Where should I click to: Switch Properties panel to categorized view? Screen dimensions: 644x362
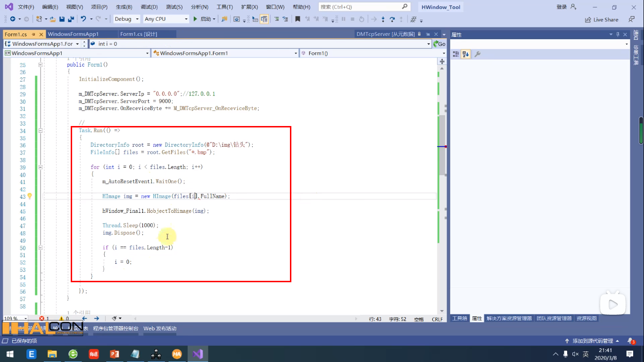point(456,53)
